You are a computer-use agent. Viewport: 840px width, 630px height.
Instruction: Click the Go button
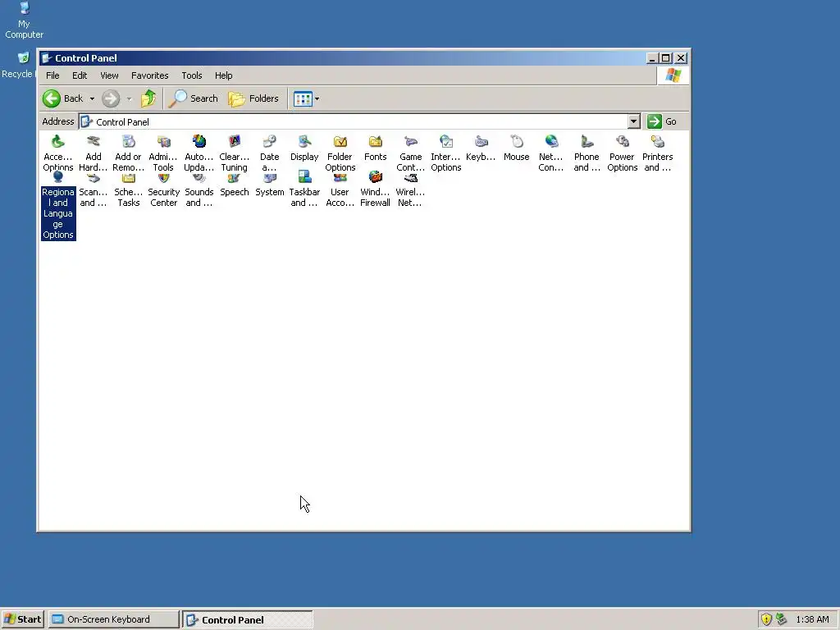(662, 121)
